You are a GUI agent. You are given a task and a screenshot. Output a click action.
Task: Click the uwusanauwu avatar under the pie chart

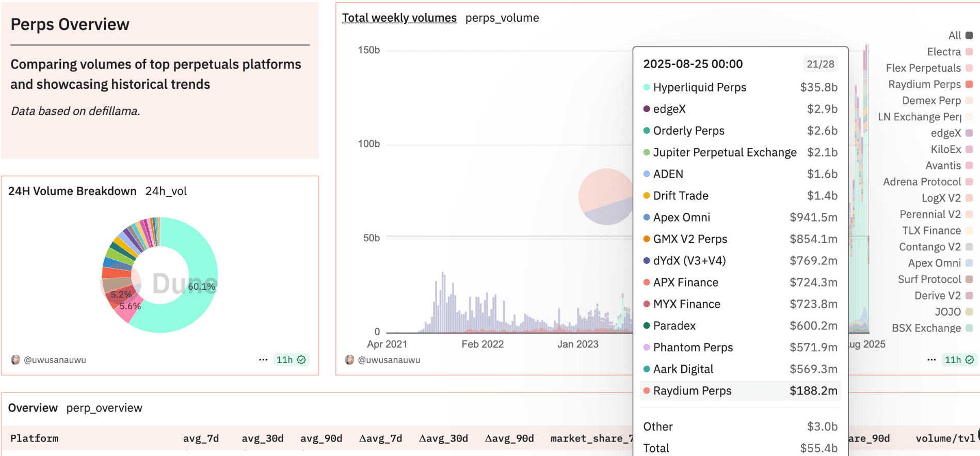pos(15,359)
